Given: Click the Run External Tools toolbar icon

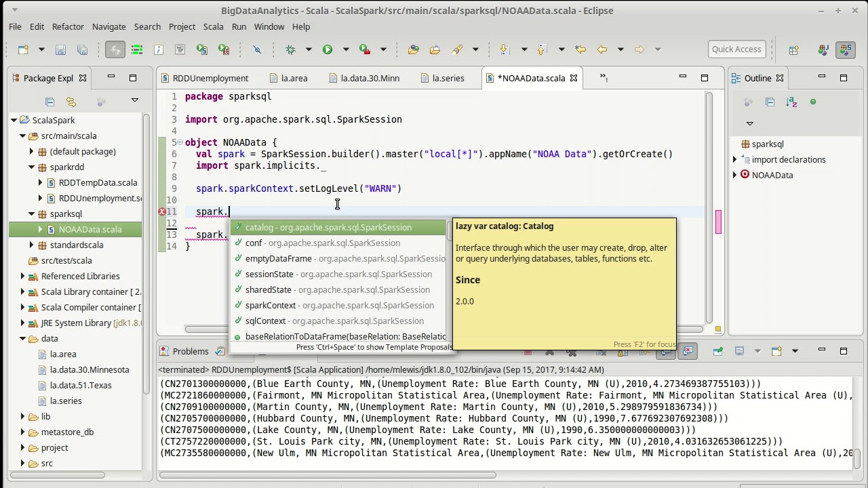Looking at the screenshot, I should point(365,49).
